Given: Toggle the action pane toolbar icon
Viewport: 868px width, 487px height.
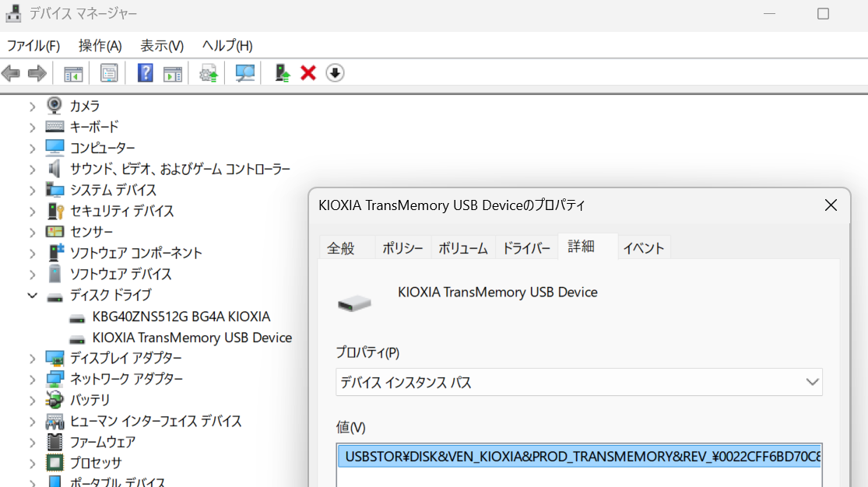Looking at the screenshot, I should pos(173,74).
